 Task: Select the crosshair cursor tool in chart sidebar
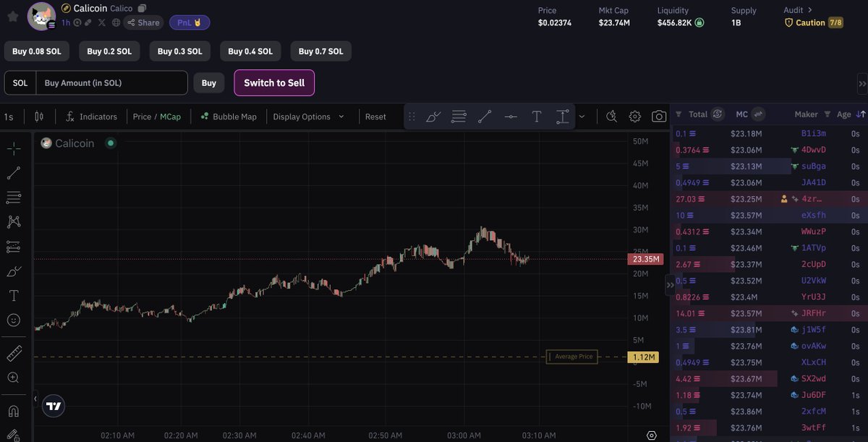coord(14,148)
